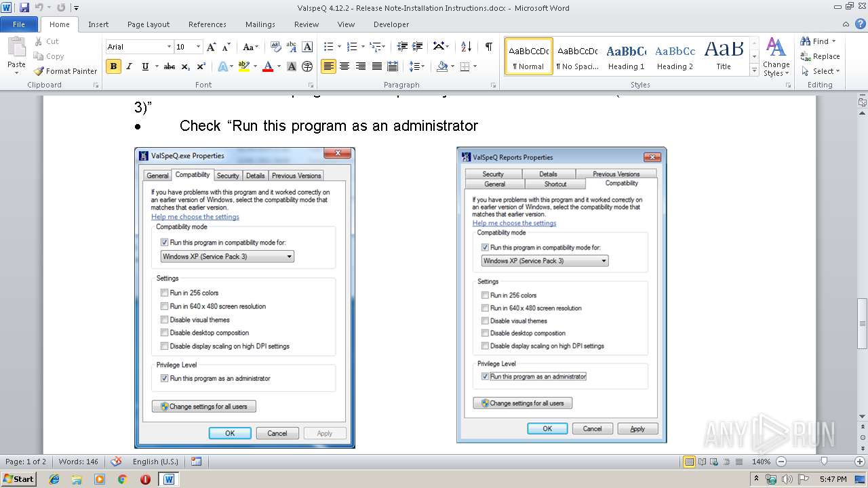Apply subscript formatting

[x=186, y=66]
